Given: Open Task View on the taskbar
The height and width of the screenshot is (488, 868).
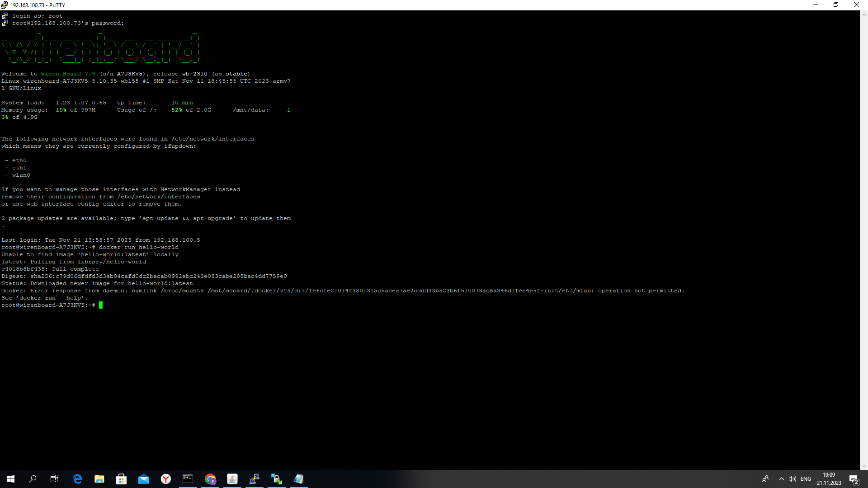Looking at the screenshot, I should (x=54, y=479).
